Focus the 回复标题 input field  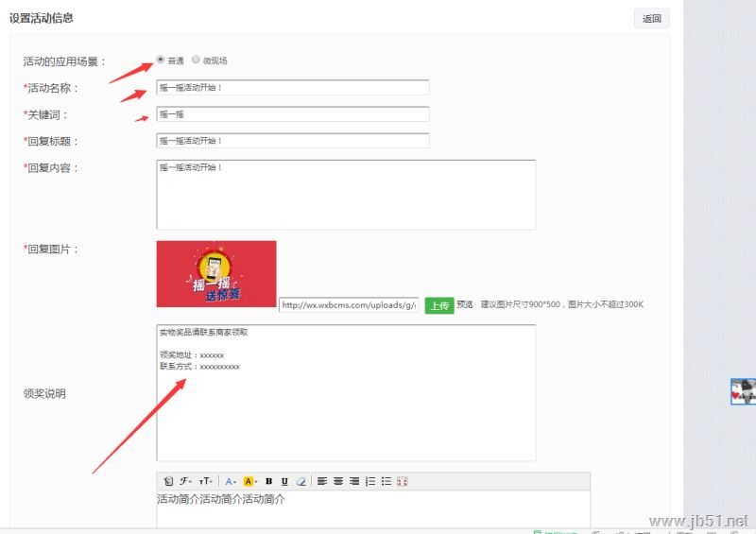click(293, 141)
